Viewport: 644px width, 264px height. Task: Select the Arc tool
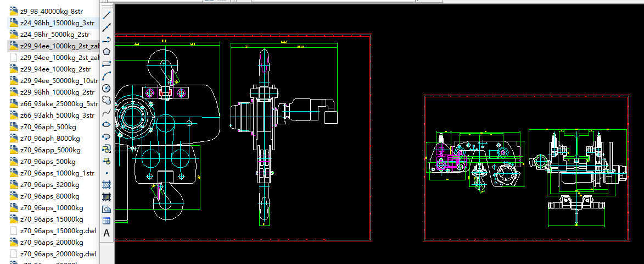pyautogui.click(x=107, y=76)
